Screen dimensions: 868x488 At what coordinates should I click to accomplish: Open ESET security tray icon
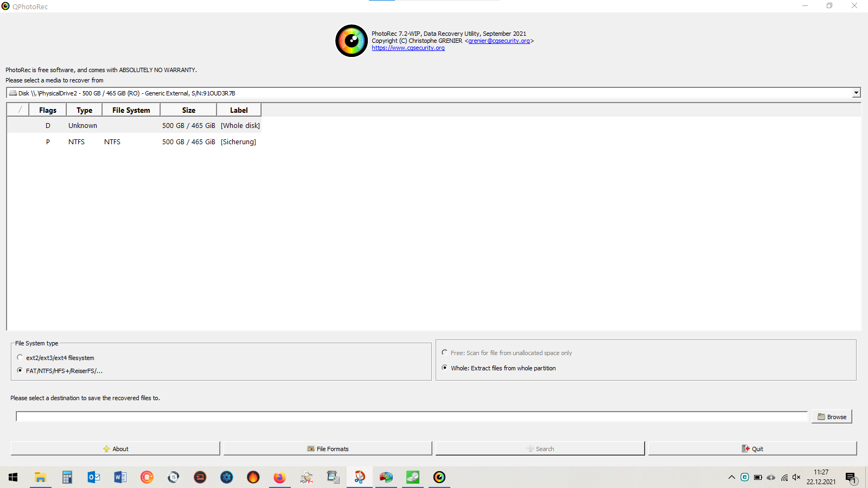pos(744,477)
